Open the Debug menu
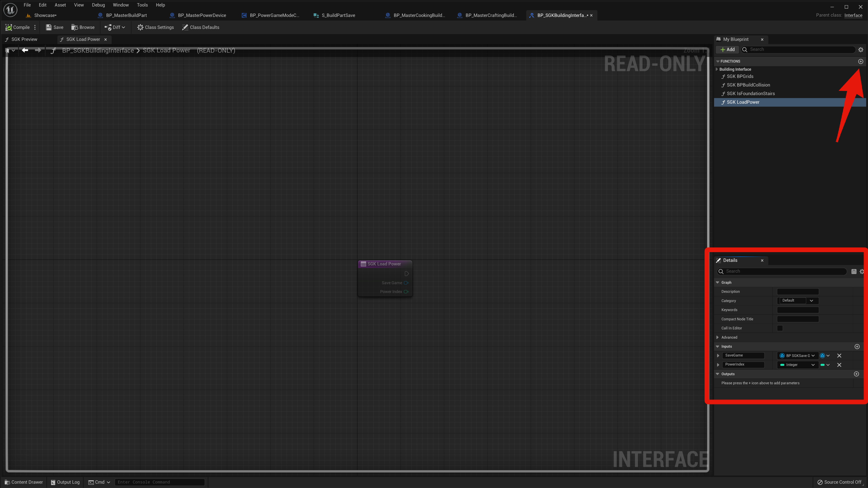 pyautogui.click(x=98, y=5)
